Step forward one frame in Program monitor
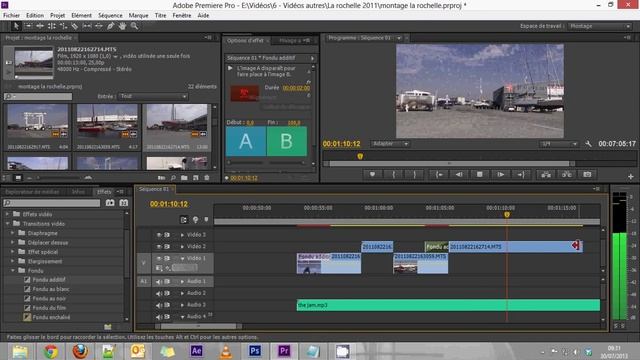The width and height of the screenshot is (640, 360). (x=500, y=174)
